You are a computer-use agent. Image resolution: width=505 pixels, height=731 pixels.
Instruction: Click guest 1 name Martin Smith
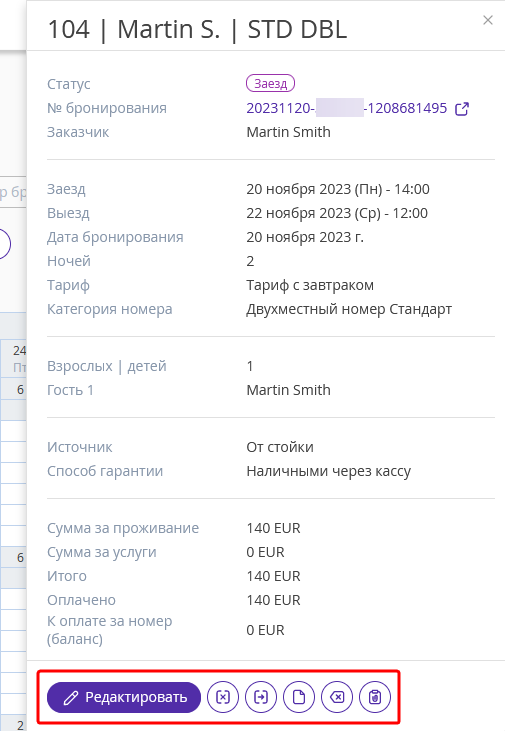(x=288, y=390)
